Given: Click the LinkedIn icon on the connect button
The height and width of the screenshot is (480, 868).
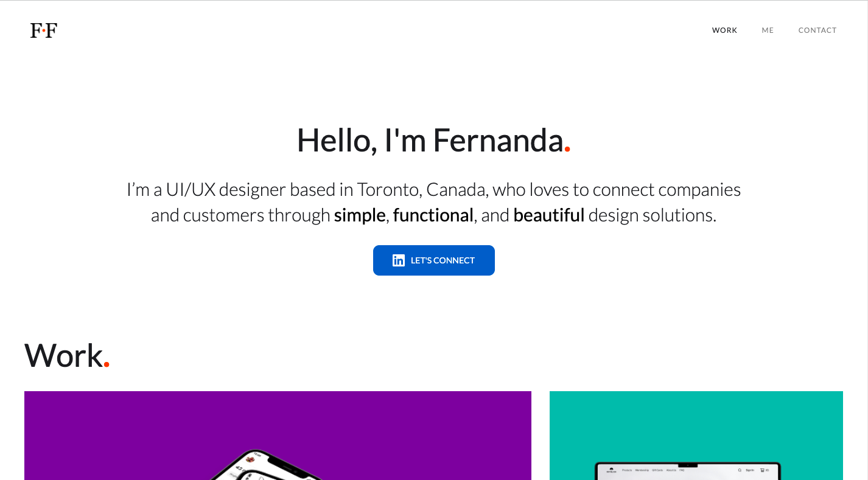Looking at the screenshot, I should (x=399, y=260).
